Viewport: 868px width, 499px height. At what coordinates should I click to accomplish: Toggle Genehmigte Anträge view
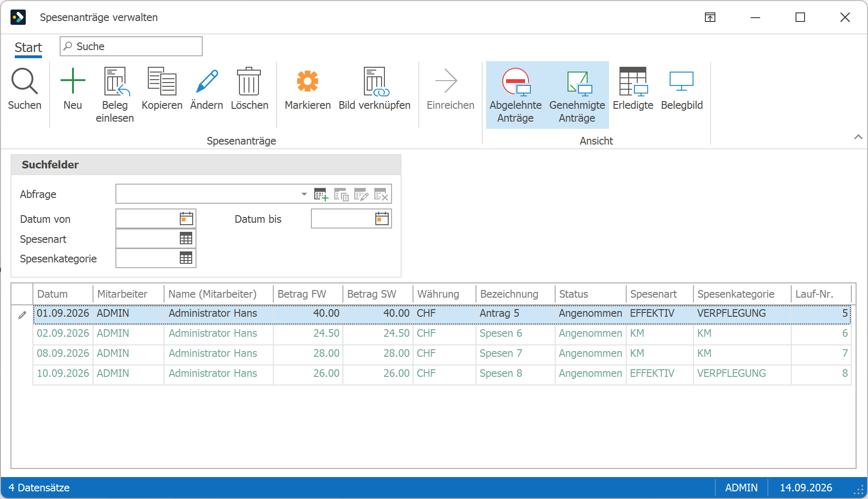(x=577, y=94)
